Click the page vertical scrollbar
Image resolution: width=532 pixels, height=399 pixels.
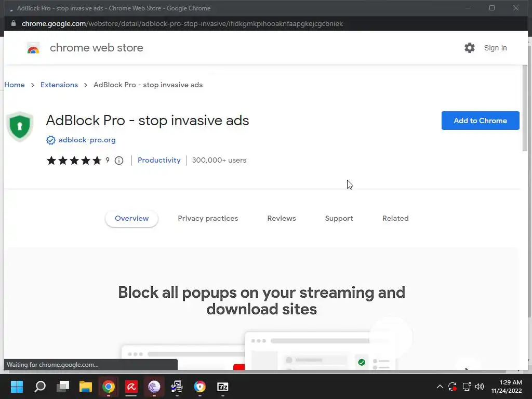(x=525, y=109)
